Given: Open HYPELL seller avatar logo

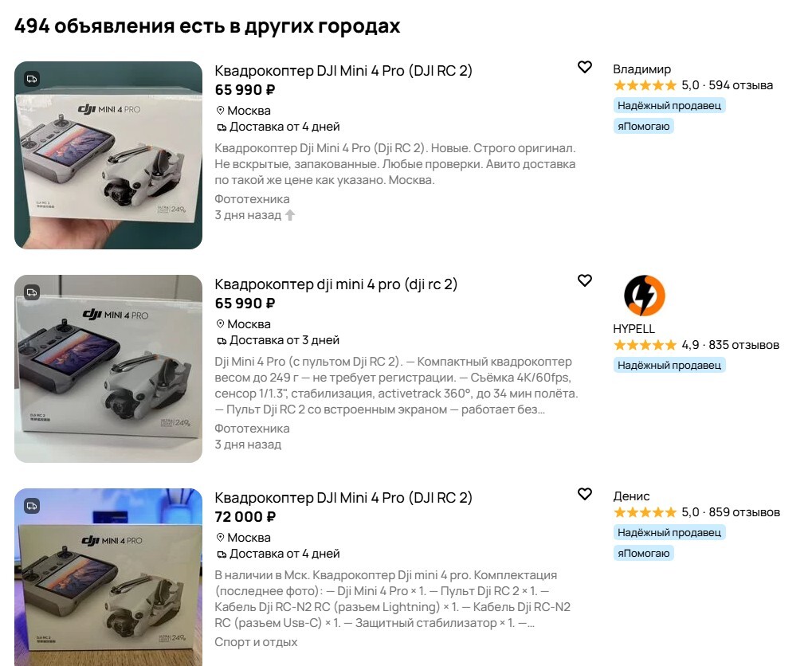Looking at the screenshot, I should pyautogui.click(x=644, y=296).
